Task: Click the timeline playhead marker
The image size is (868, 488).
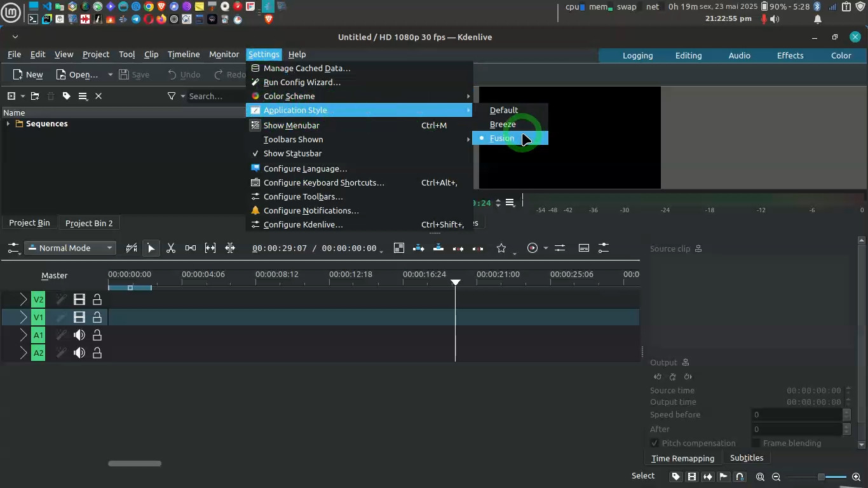Action: [x=455, y=282]
